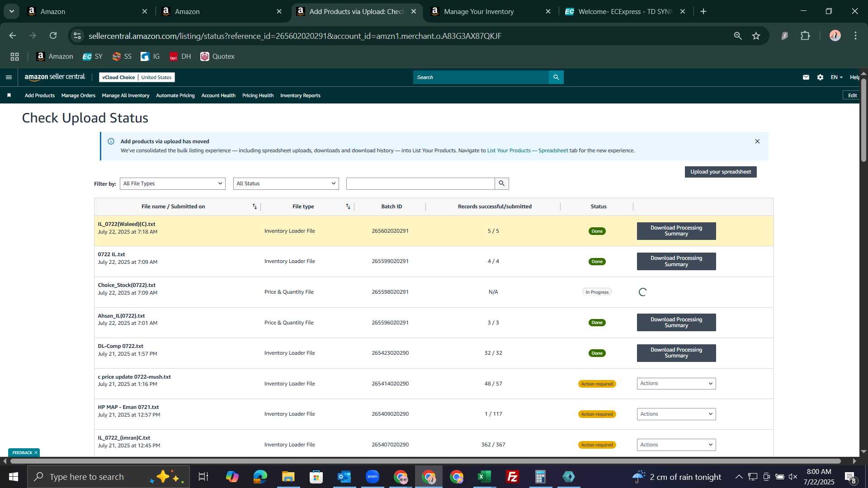
Task: Open Manage Orders menu item
Action: 78,95
